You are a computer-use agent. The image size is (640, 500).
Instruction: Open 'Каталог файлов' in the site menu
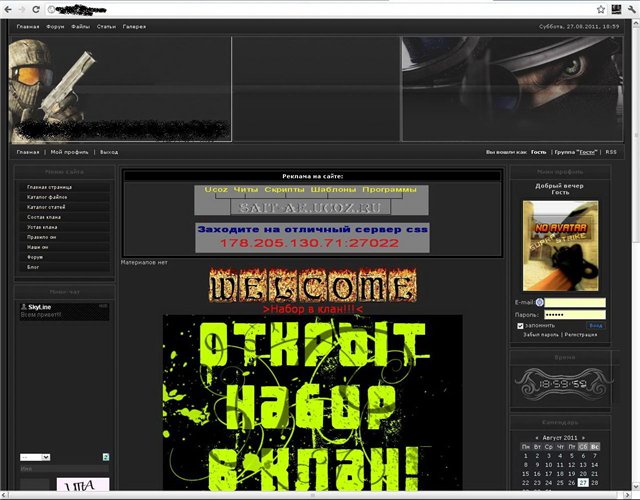pos(47,197)
